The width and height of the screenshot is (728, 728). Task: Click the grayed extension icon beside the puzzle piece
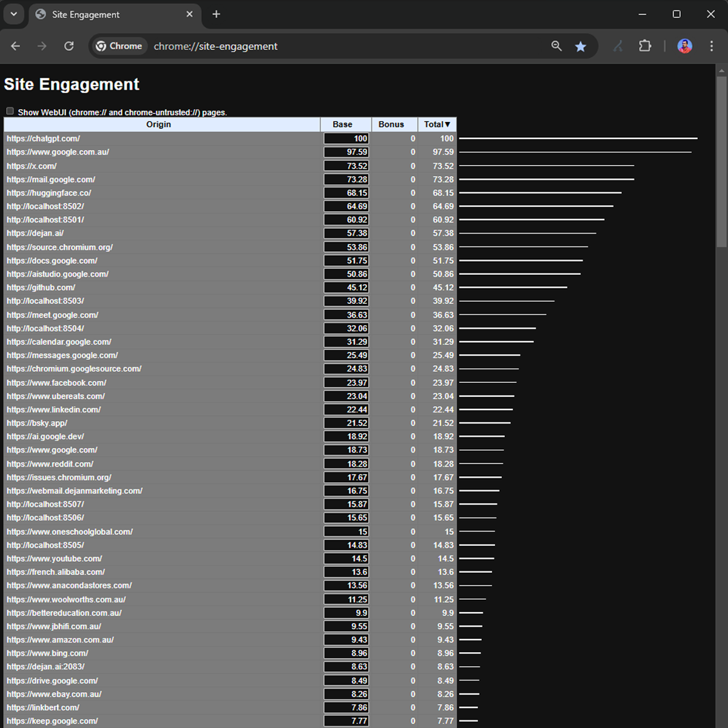618,46
